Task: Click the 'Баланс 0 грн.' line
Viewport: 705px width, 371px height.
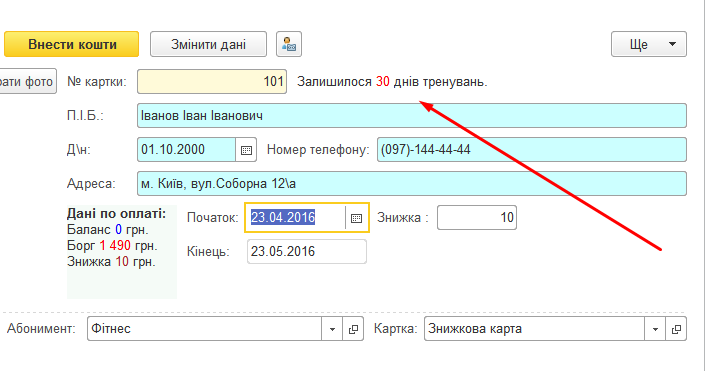Action: tap(107, 229)
